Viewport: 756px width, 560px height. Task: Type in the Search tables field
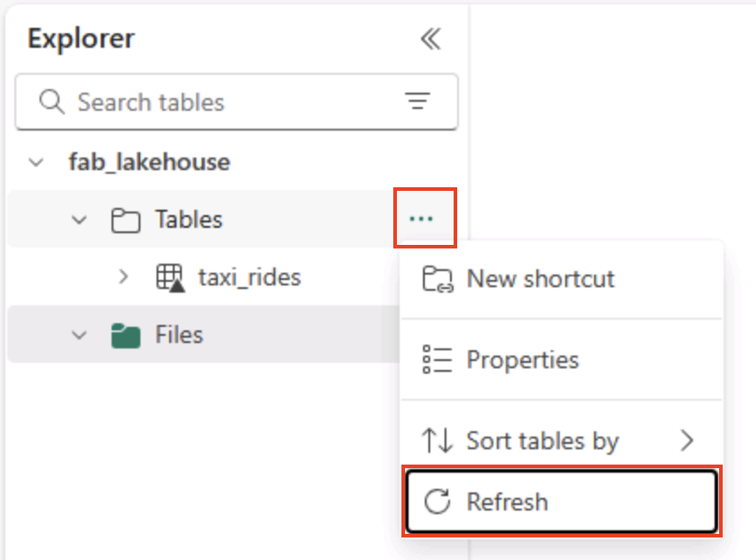coord(225,102)
